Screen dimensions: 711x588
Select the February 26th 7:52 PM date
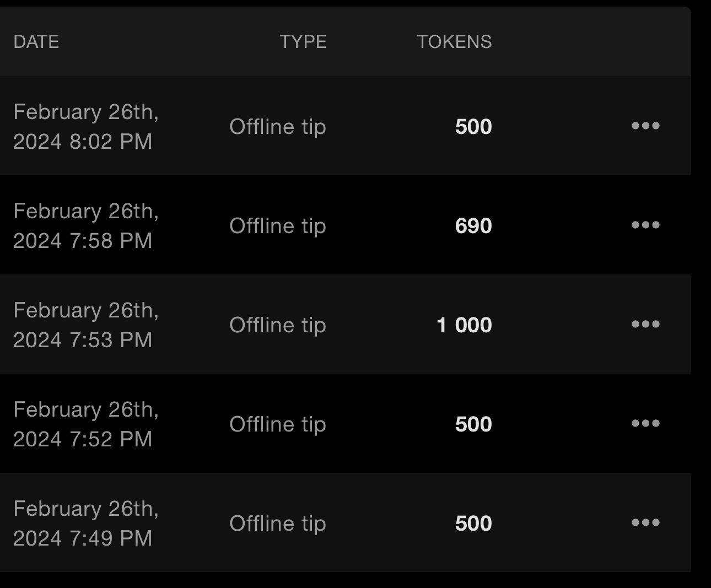point(86,424)
